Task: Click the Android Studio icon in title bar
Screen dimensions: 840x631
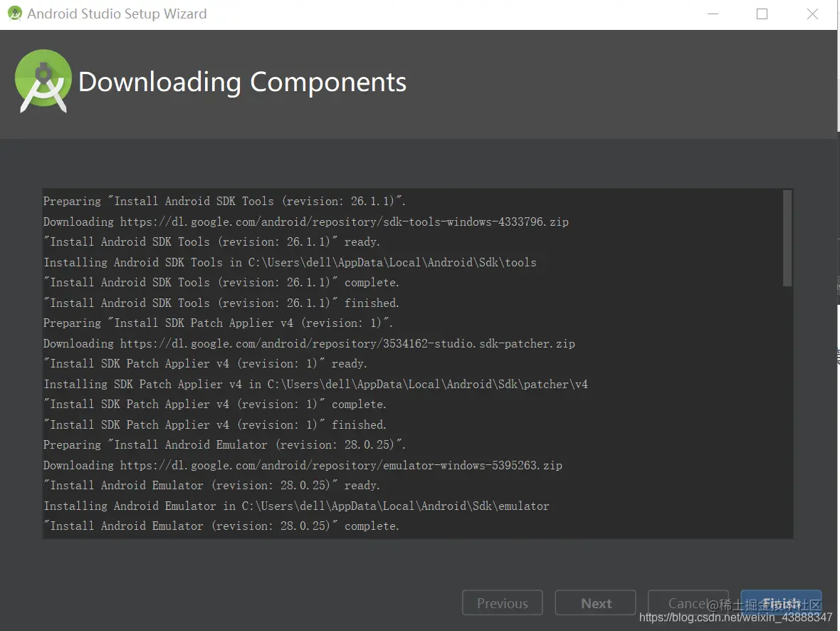Action: point(14,14)
